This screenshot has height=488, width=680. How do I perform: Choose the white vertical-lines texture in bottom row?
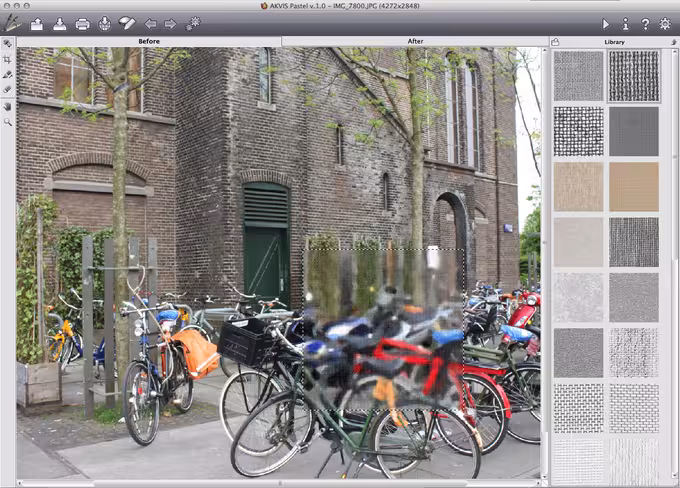click(x=634, y=462)
